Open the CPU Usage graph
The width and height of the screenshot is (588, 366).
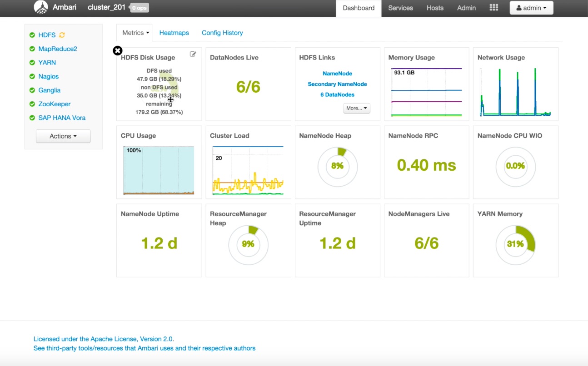159,170
